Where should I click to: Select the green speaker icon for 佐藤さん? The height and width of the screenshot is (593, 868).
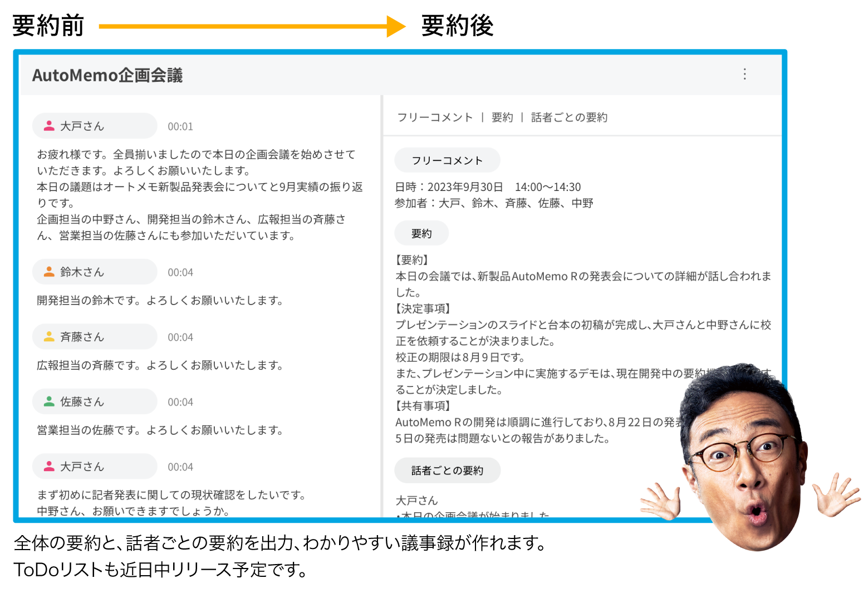51,401
